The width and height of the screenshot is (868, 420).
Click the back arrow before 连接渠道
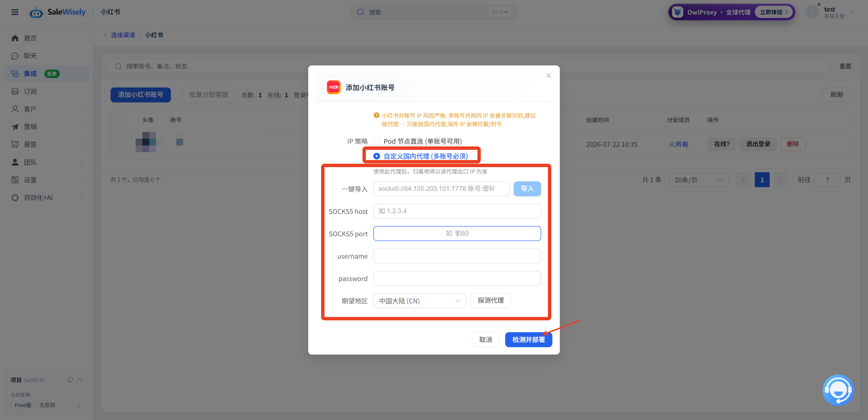tap(105, 35)
